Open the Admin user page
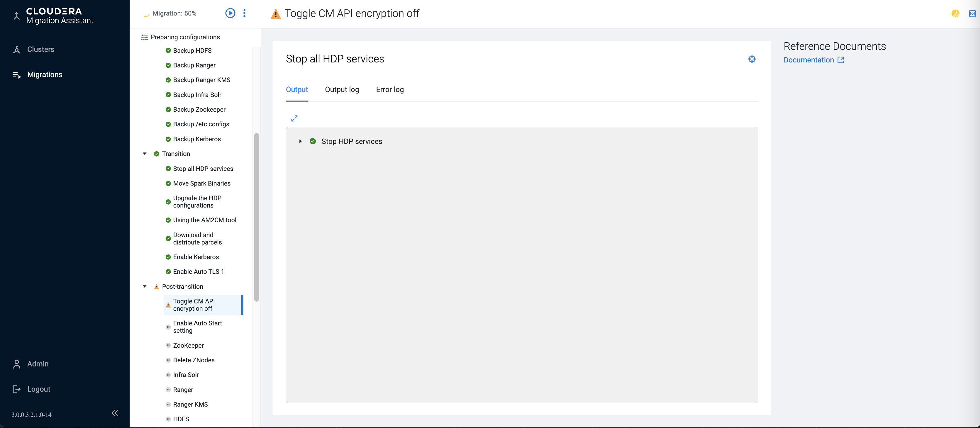The width and height of the screenshot is (980, 428). pos(38,364)
